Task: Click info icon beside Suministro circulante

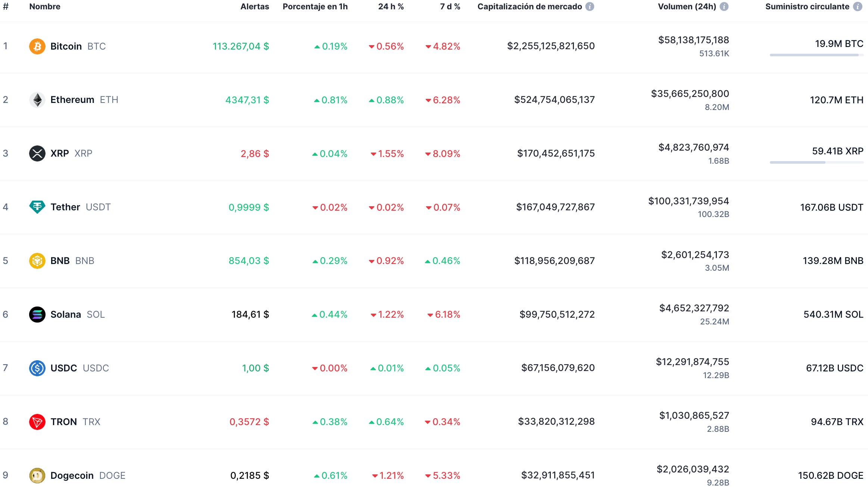Action: 858,7
